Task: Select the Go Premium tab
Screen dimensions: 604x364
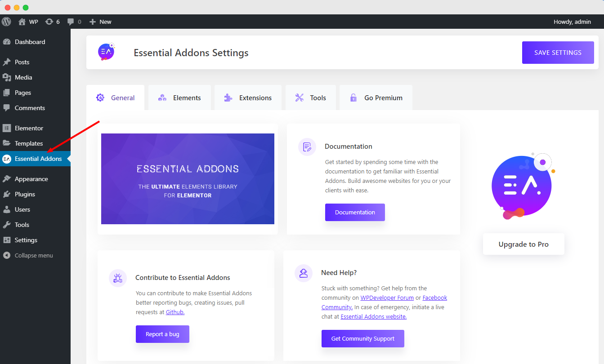Action: click(376, 98)
